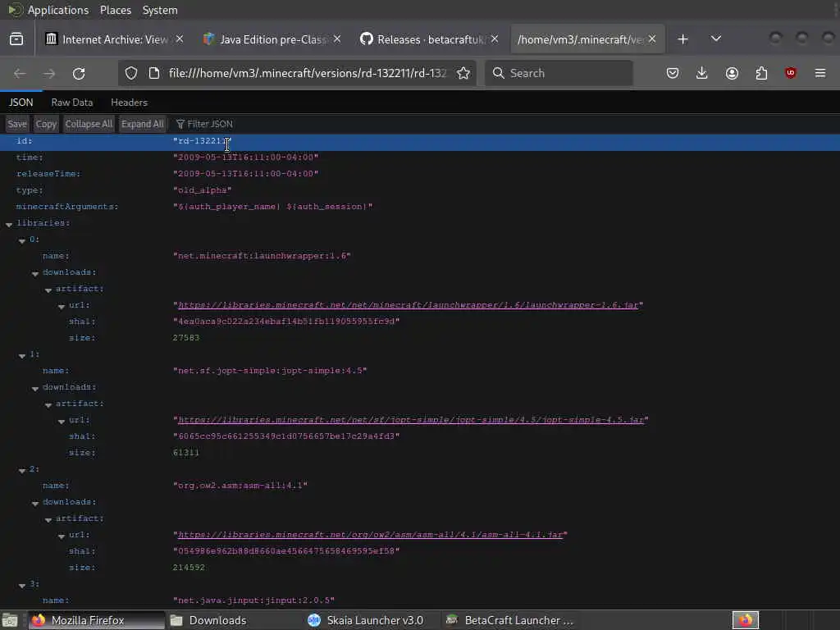Open a new tab with the plus button
This screenshot has width=840, height=630.
pyautogui.click(x=682, y=39)
